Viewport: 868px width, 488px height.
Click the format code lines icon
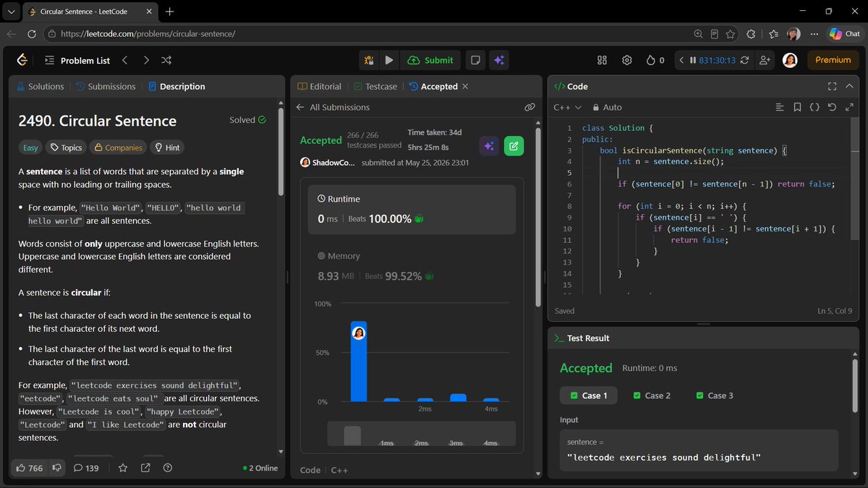(x=779, y=107)
